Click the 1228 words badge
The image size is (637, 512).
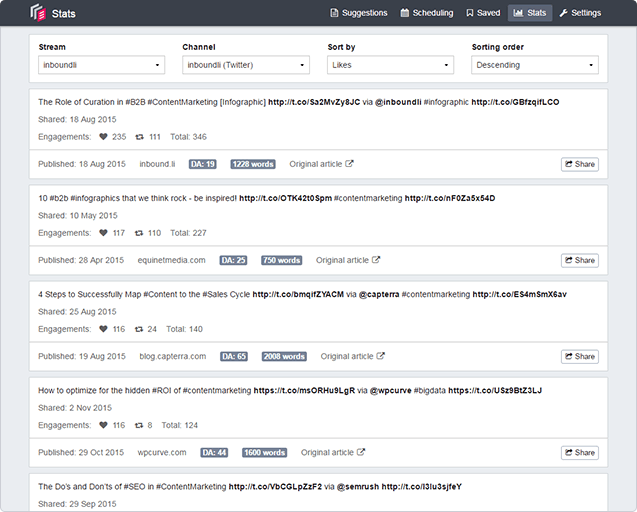tap(253, 164)
